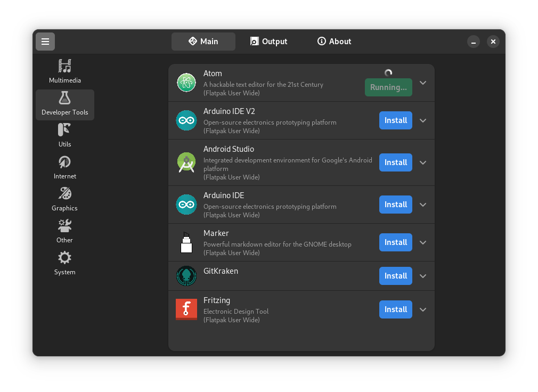Click the Marker title text
This screenshot has width=538, height=392.
(x=216, y=233)
